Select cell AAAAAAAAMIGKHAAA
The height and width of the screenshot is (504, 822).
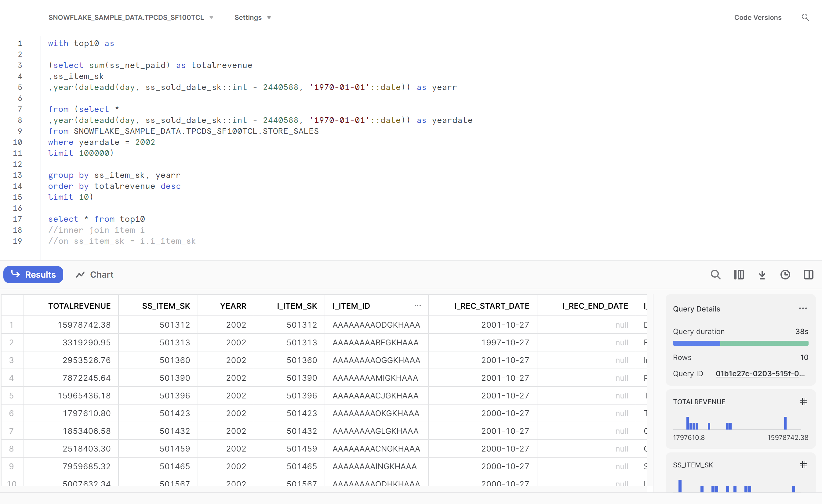point(376,378)
